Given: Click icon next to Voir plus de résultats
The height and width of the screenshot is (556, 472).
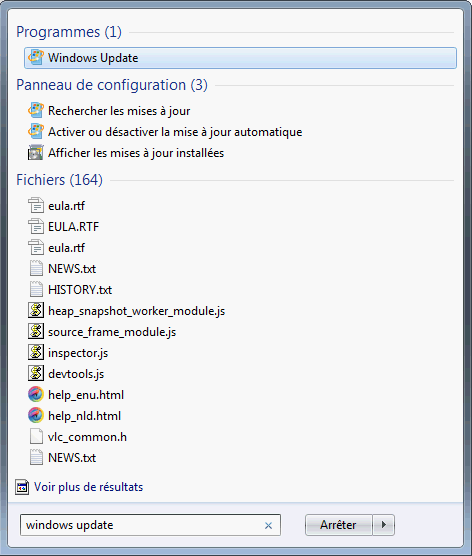Looking at the screenshot, I should (x=22, y=487).
